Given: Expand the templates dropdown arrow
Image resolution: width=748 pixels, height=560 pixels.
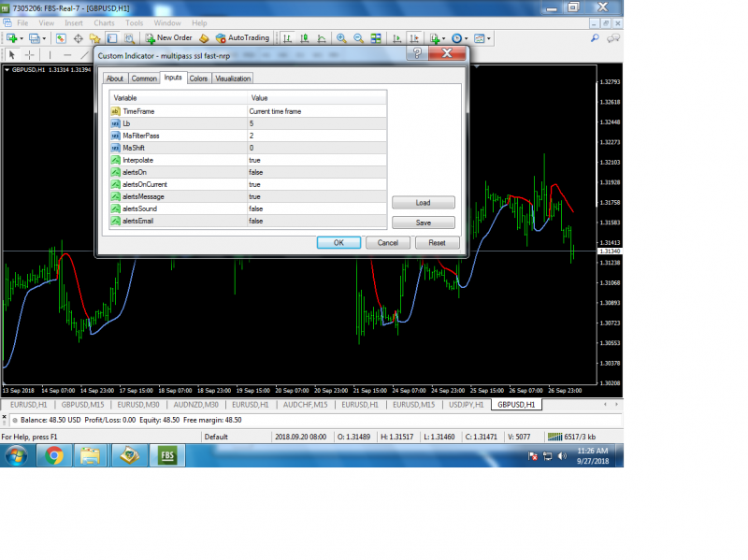Looking at the screenshot, I should [488, 38].
